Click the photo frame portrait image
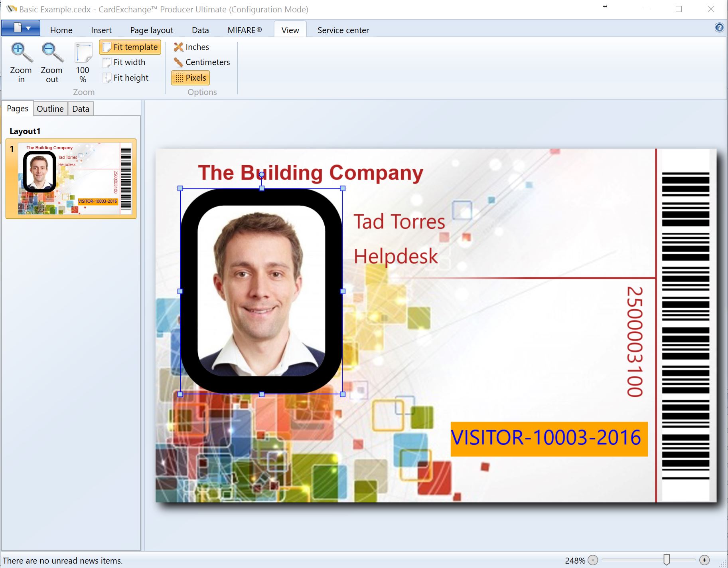The height and width of the screenshot is (568, 728). (261, 291)
